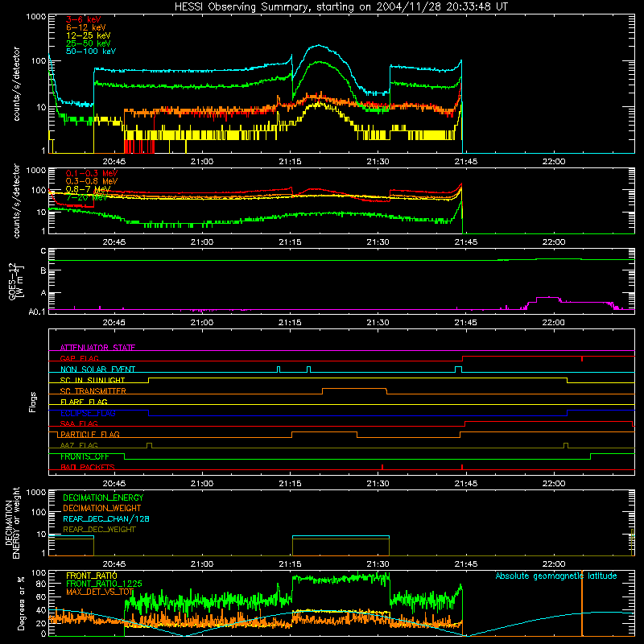The height and width of the screenshot is (644, 644).
Task: Click the C level label on GOES axis
Action: tap(43, 250)
